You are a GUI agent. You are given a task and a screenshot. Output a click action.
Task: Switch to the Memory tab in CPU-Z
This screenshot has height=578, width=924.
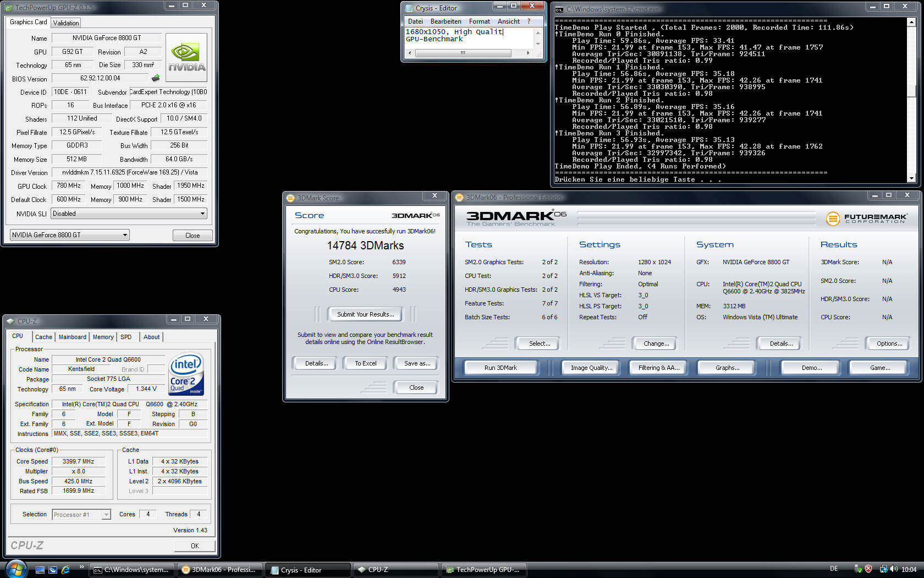tap(103, 337)
